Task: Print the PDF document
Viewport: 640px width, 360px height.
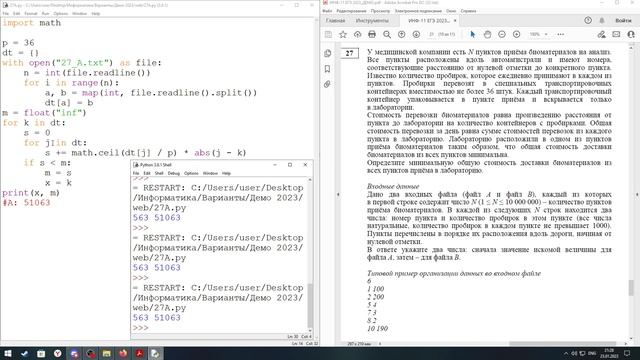Action: pos(372,35)
